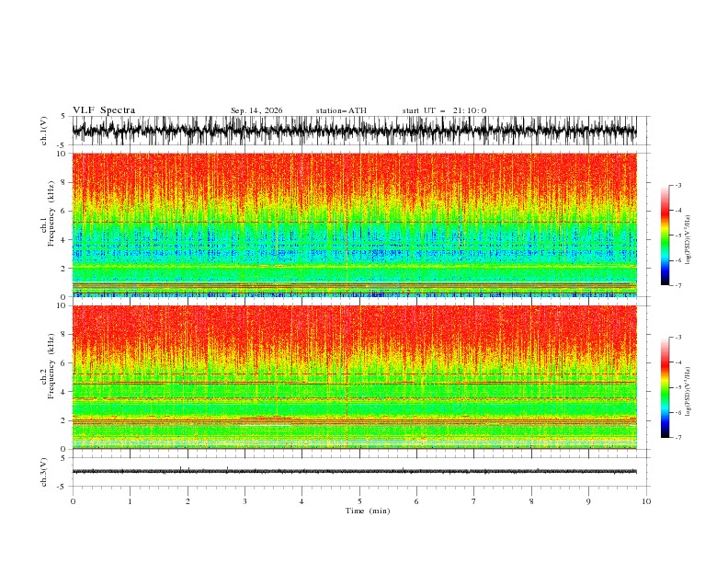Click the ch.1 waveform trace panel
728x563 pixels.
click(x=355, y=131)
